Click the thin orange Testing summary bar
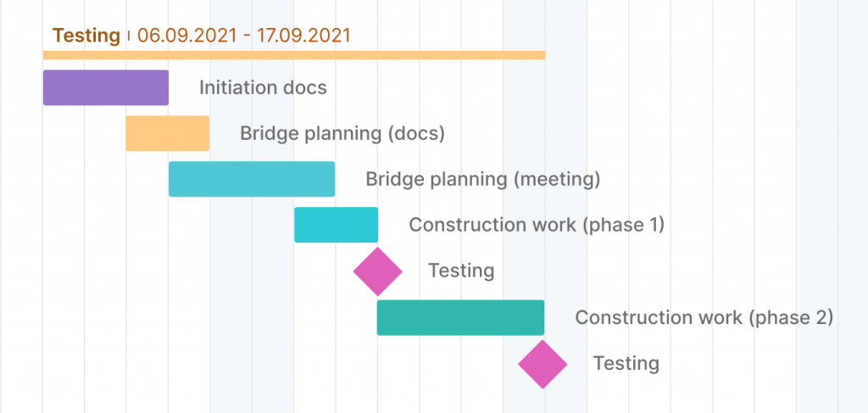Screen dimensions: 868x413 [x=293, y=55]
